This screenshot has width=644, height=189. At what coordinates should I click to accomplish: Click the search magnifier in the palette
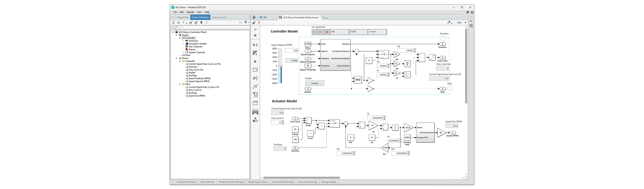(x=255, y=30)
